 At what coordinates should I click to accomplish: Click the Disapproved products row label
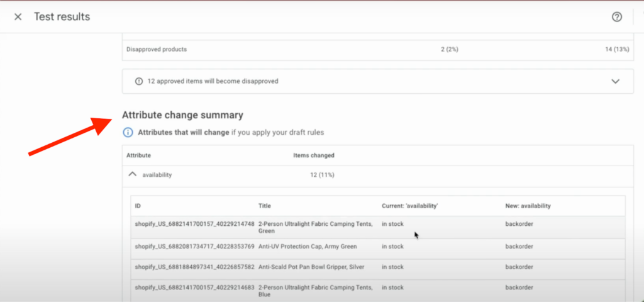[x=157, y=49]
